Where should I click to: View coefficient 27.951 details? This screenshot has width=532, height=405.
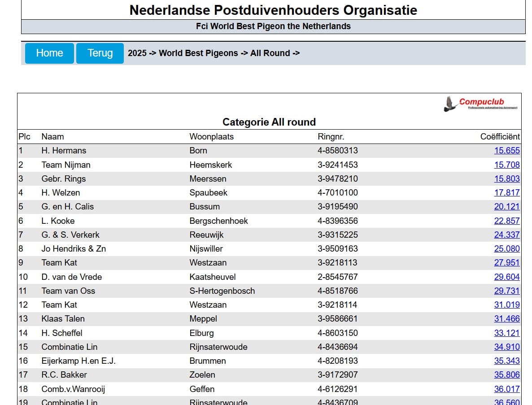tap(507, 262)
